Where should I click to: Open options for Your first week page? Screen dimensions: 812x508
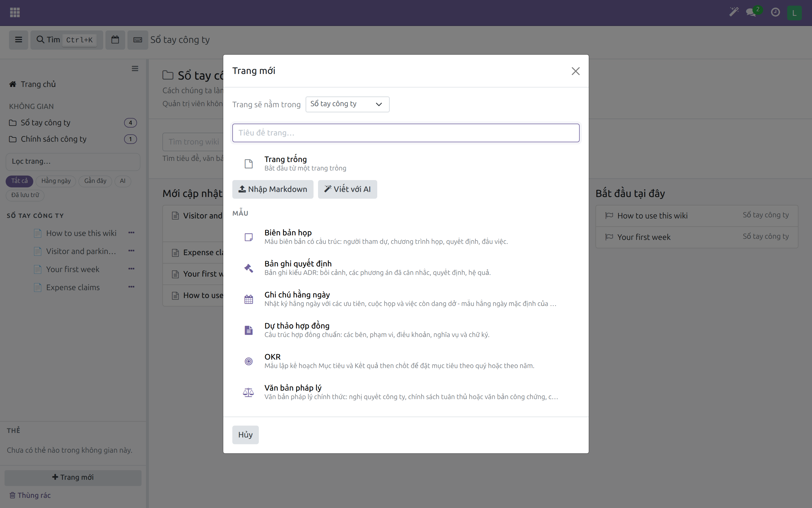coord(131,269)
